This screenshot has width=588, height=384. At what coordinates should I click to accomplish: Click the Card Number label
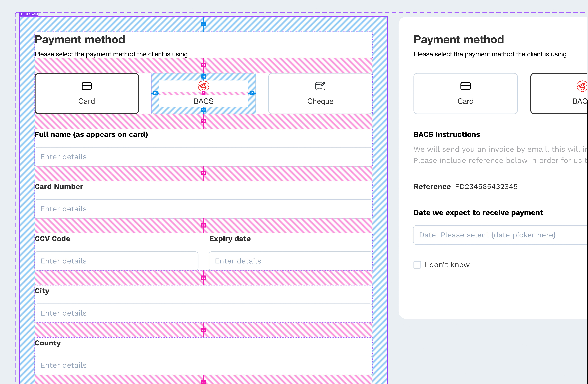tap(59, 187)
